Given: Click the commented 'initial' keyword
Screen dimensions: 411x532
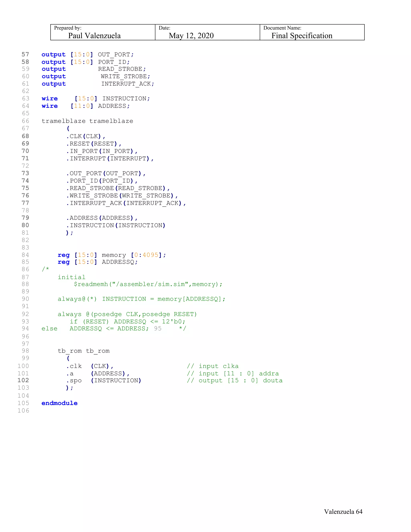Looking at the screenshot, I should [x=72, y=277].
